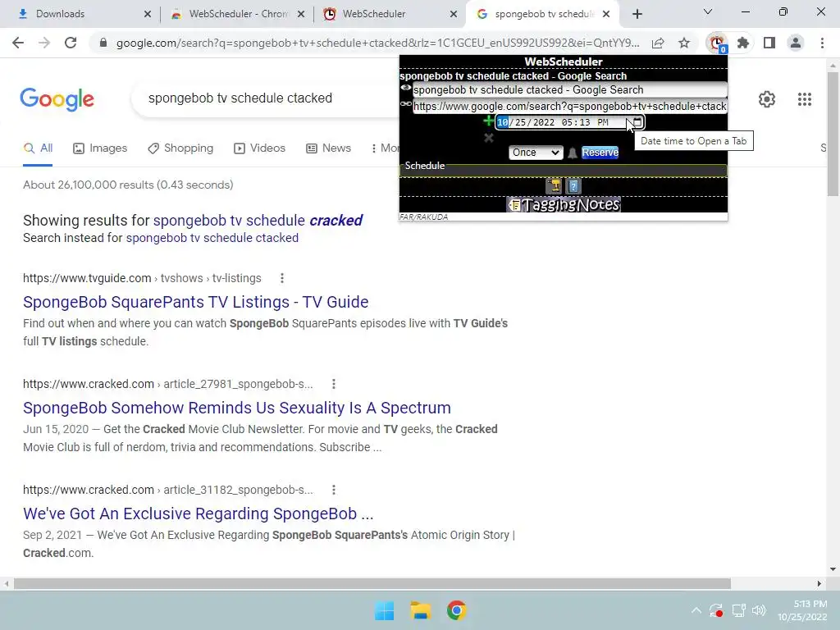Open the Chrome profile avatar menu
This screenshot has height=630, width=840.
796,43
